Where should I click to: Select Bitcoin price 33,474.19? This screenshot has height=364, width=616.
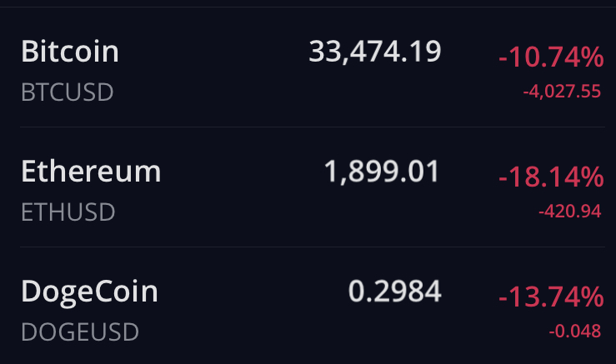pyautogui.click(x=374, y=52)
